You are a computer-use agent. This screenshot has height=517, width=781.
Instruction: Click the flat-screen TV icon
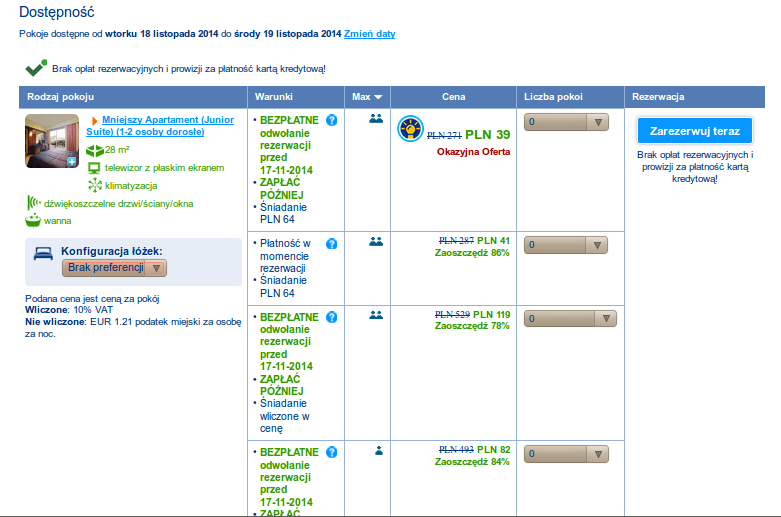click(94, 168)
